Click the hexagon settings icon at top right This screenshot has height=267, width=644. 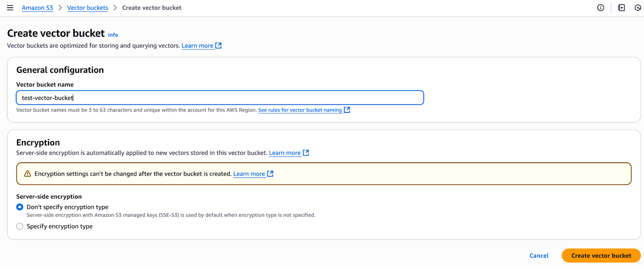(x=638, y=8)
